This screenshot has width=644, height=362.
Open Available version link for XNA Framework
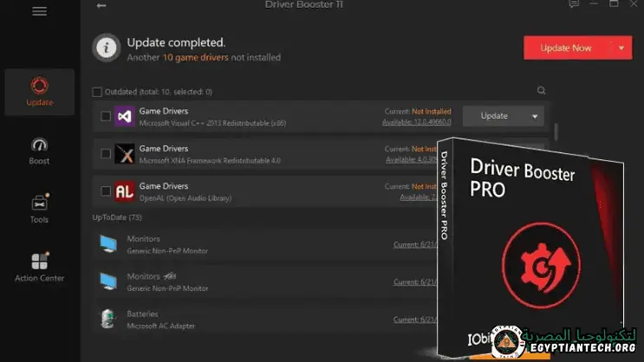(x=411, y=159)
